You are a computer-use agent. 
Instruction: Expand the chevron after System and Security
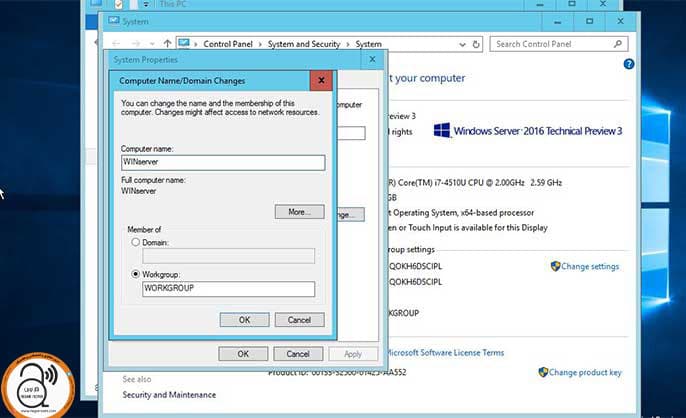(348, 44)
